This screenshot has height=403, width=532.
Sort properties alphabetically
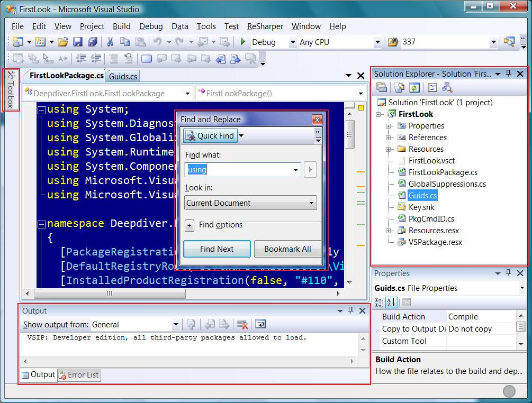(x=392, y=302)
